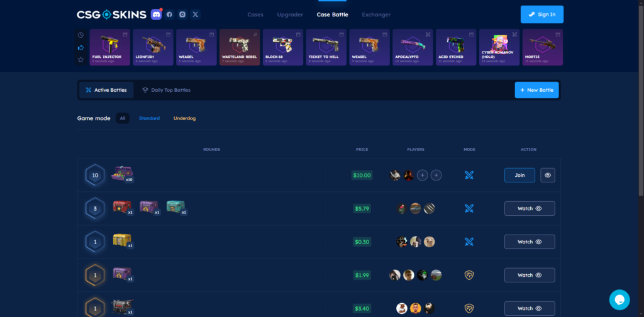Open the Block-18 drop card

point(283,47)
